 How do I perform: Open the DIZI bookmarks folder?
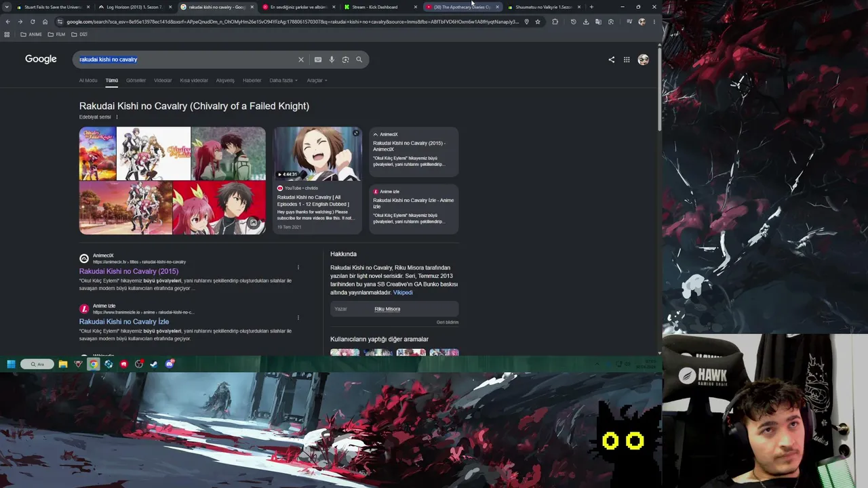[x=79, y=35]
